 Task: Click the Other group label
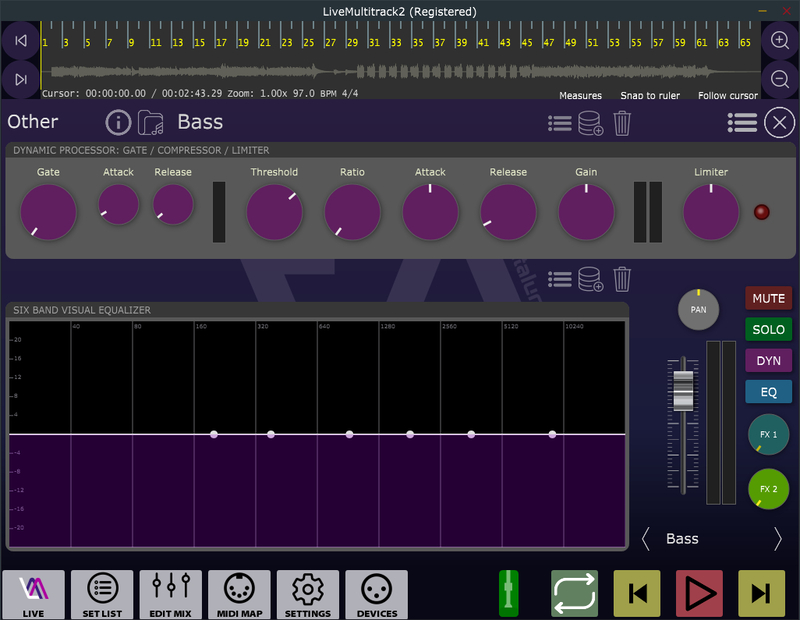coord(33,122)
